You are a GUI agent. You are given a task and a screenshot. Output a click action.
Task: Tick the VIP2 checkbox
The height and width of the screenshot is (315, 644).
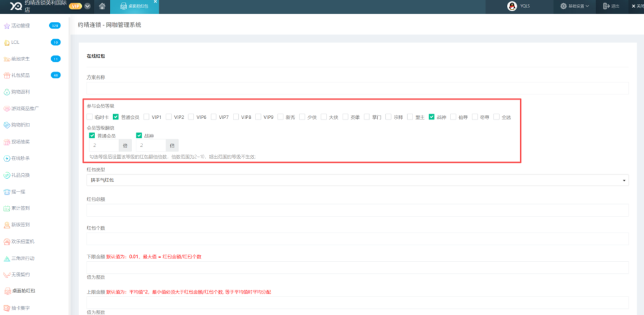[168, 117]
